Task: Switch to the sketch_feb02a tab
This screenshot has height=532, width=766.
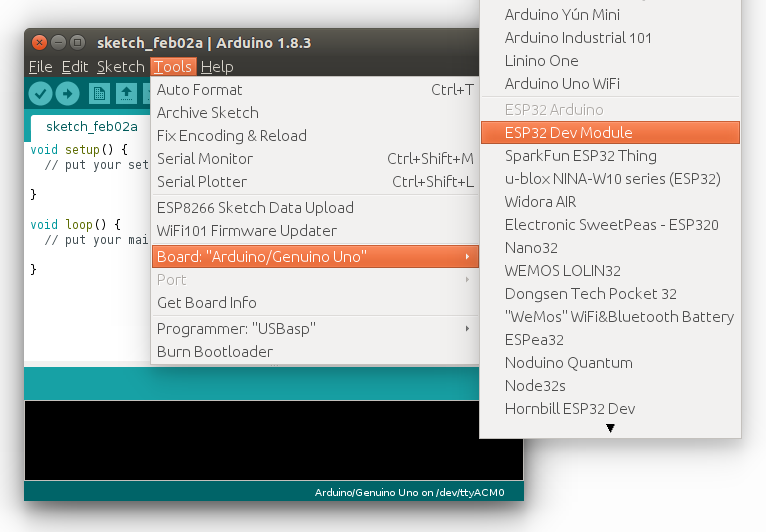Action: tap(91, 127)
